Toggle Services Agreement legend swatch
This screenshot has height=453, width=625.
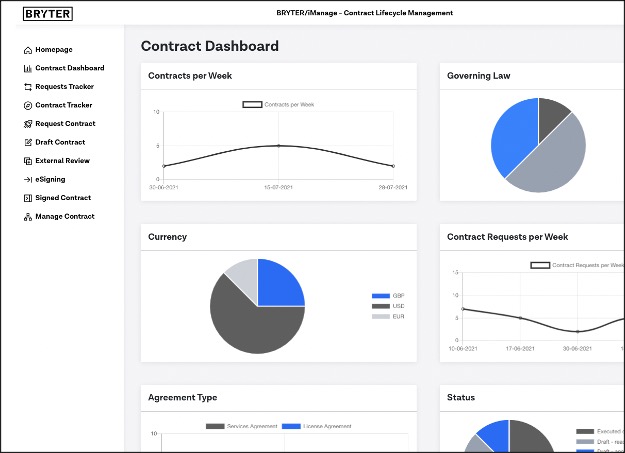215,426
